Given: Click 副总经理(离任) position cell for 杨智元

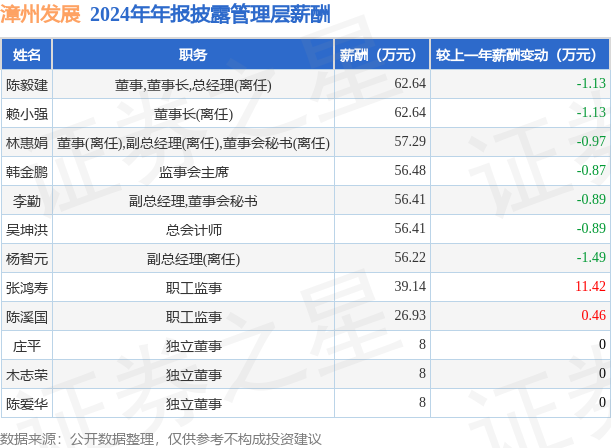Looking at the screenshot, I should (x=193, y=259).
